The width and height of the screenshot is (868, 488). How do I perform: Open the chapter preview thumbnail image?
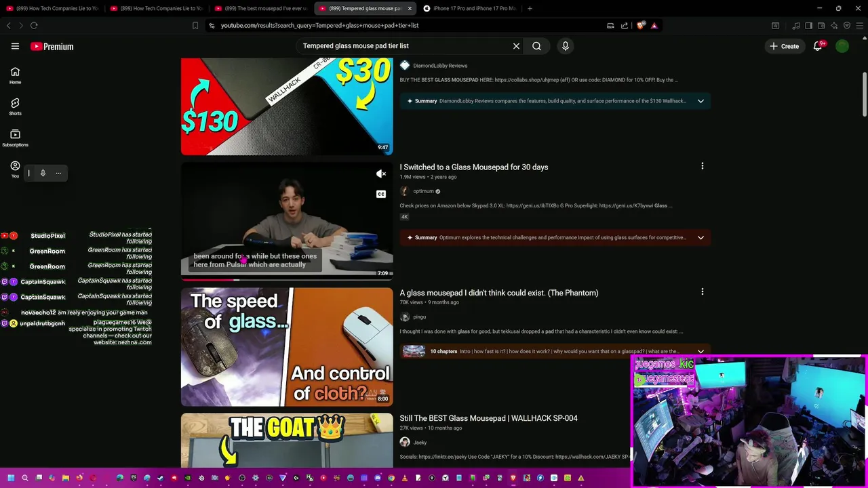tap(414, 351)
